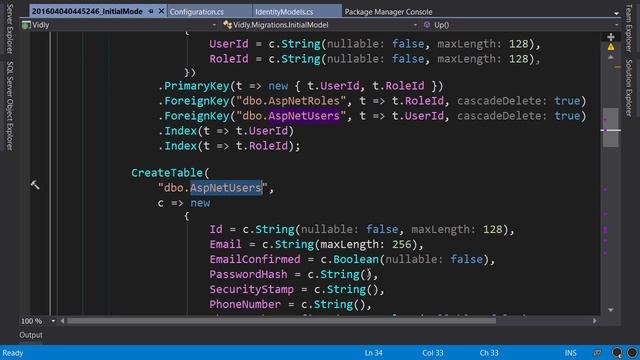Open the Server Explorer side panel
Screen dimensions: 640x360
10,29
